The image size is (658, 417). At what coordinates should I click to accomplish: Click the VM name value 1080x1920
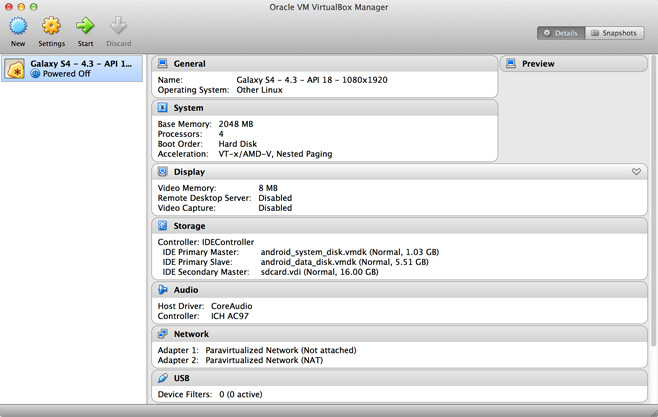coord(312,80)
